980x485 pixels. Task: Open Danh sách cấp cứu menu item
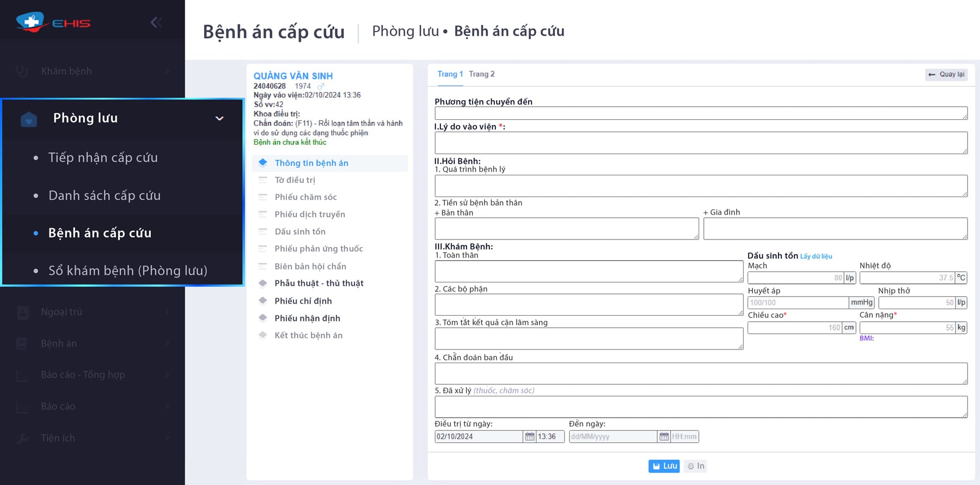click(105, 195)
